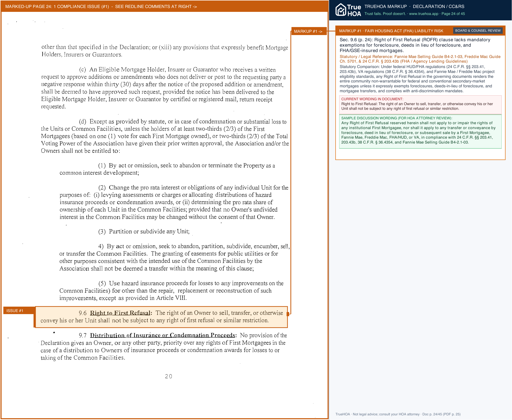The width and height of the screenshot is (512, 420).
Task: Click the Page 24 of 45 indicator
Action: [453, 14]
